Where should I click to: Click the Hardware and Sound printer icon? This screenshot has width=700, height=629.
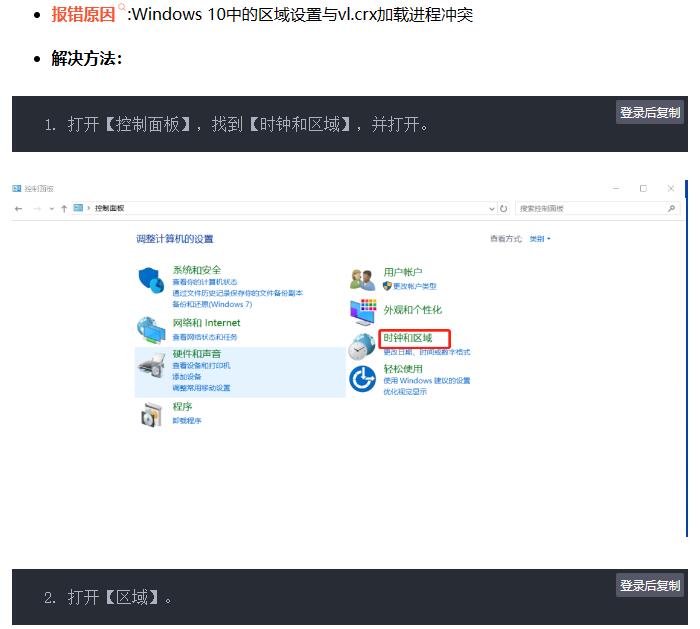[x=150, y=366]
